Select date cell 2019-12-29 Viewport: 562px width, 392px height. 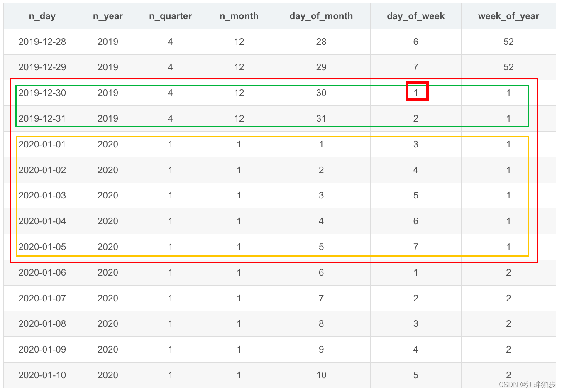42,67
